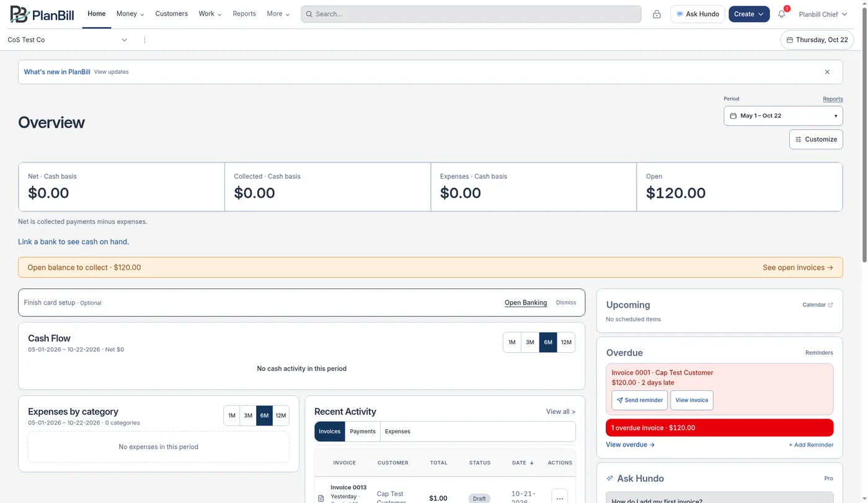
Task: Click the sparkle icon in Ask Hundo panel
Action: pyautogui.click(x=610, y=478)
